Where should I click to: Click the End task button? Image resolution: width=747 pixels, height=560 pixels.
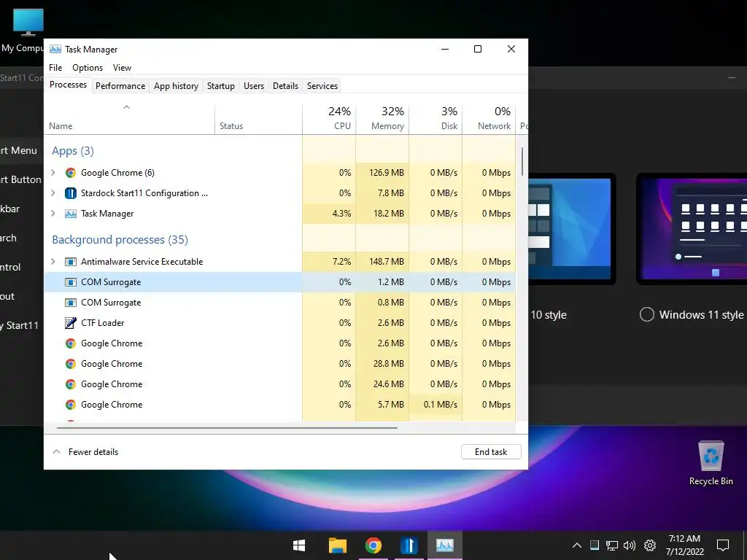pyautogui.click(x=491, y=452)
